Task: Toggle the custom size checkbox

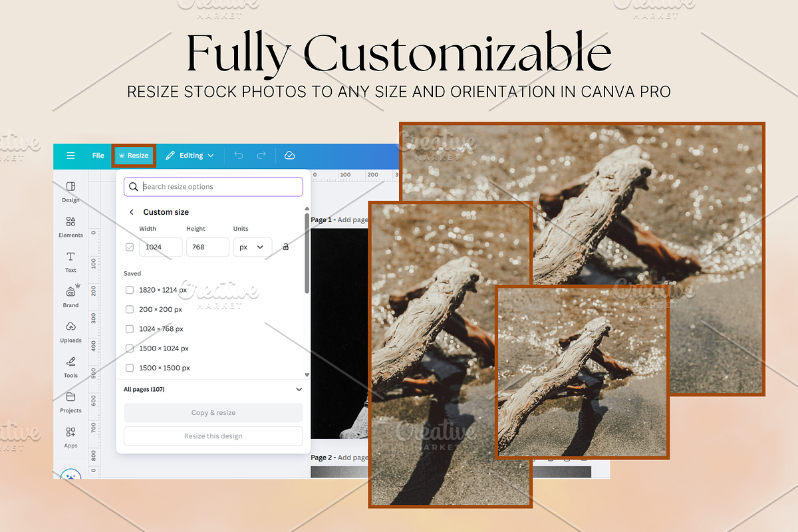Action: click(x=130, y=247)
